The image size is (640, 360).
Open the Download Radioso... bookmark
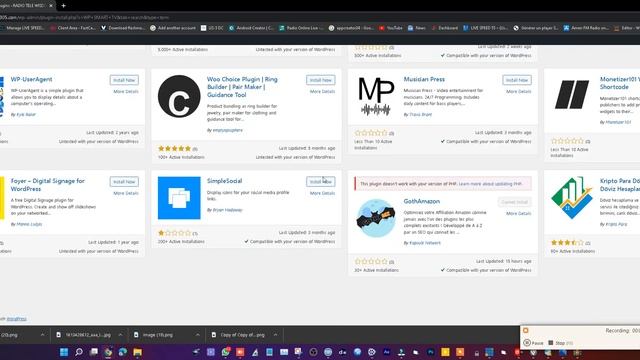click(123, 28)
